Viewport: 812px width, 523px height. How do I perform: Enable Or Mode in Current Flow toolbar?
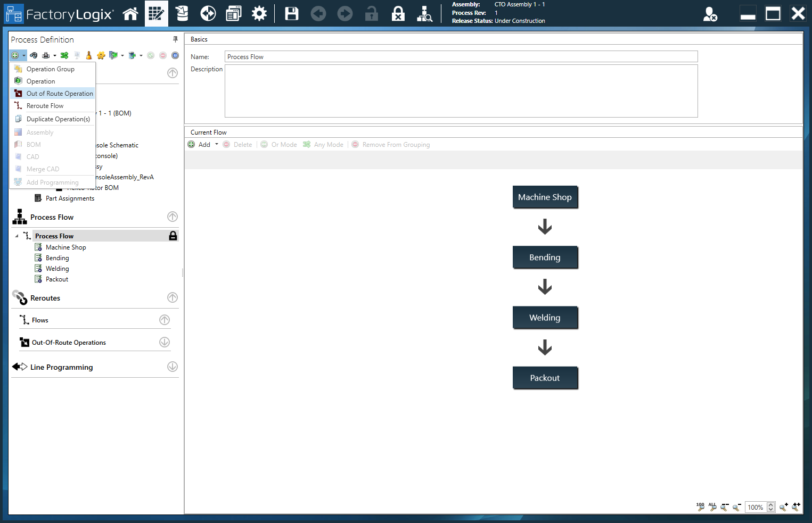(x=278, y=144)
